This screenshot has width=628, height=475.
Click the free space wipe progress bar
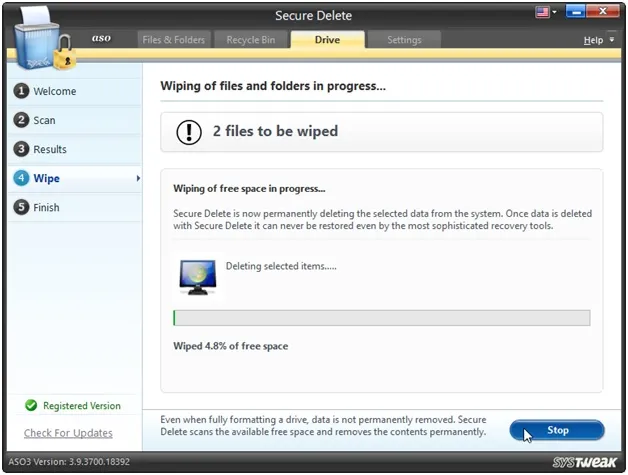tap(382, 318)
